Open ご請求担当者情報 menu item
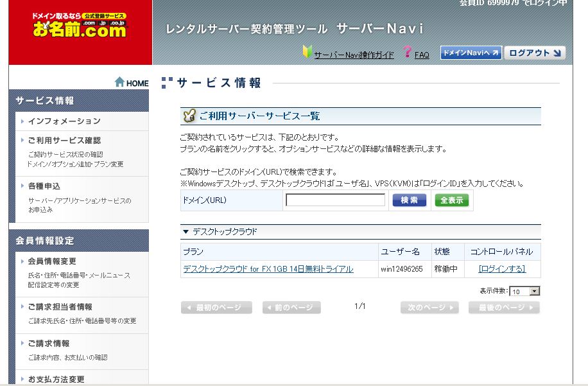 pos(60,307)
